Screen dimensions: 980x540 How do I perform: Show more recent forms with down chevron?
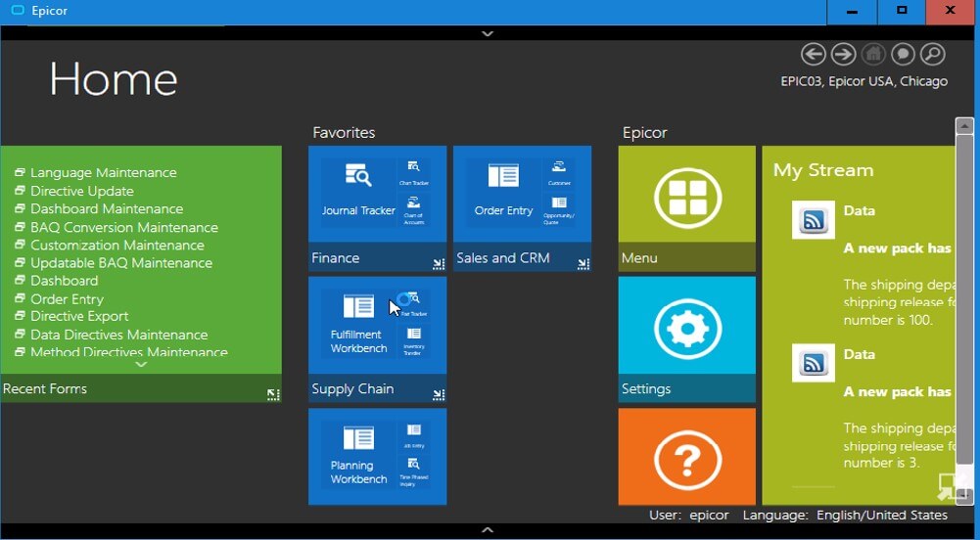coord(141,364)
